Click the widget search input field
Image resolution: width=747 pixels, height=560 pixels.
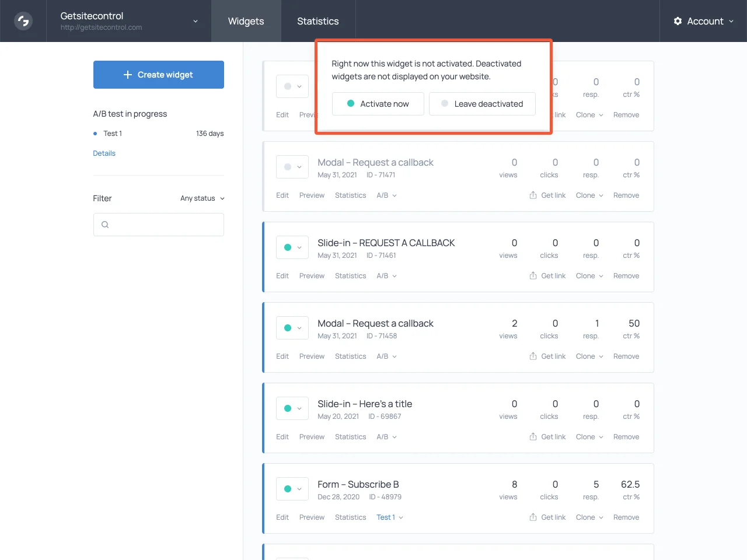click(x=159, y=225)
